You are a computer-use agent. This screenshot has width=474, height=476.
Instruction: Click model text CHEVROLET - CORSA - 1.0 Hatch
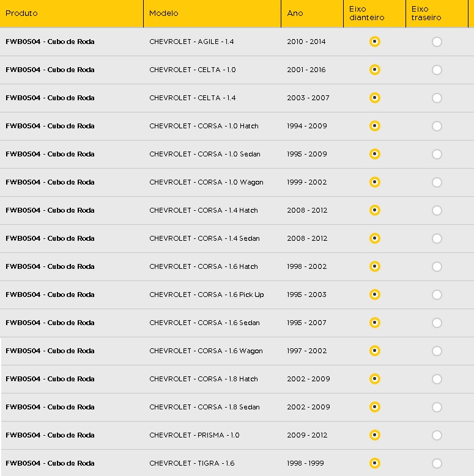click(x=204, y=126)
